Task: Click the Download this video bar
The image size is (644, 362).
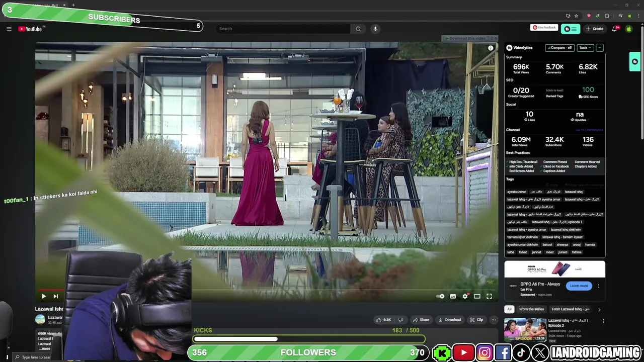Action: coord(467,38)
